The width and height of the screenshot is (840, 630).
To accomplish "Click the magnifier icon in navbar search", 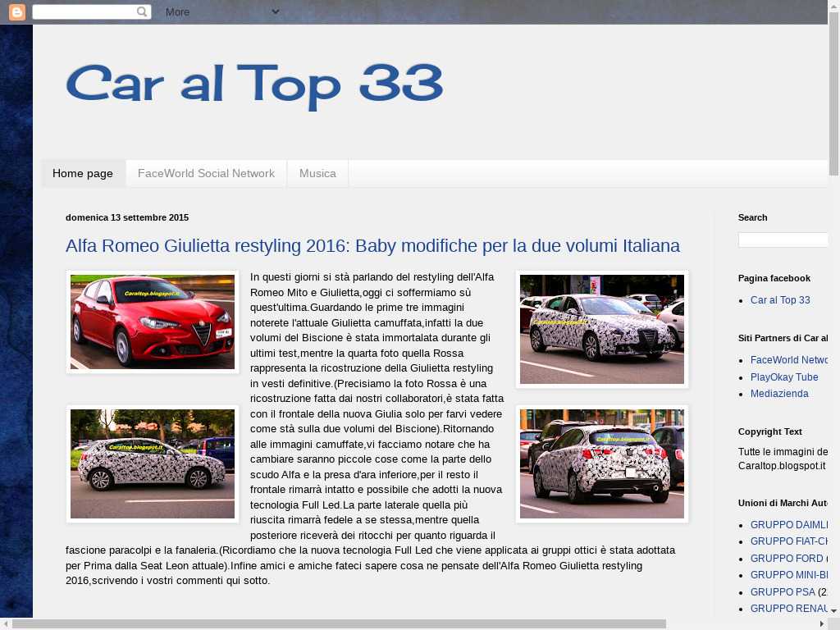I will [x=142, y=12].
